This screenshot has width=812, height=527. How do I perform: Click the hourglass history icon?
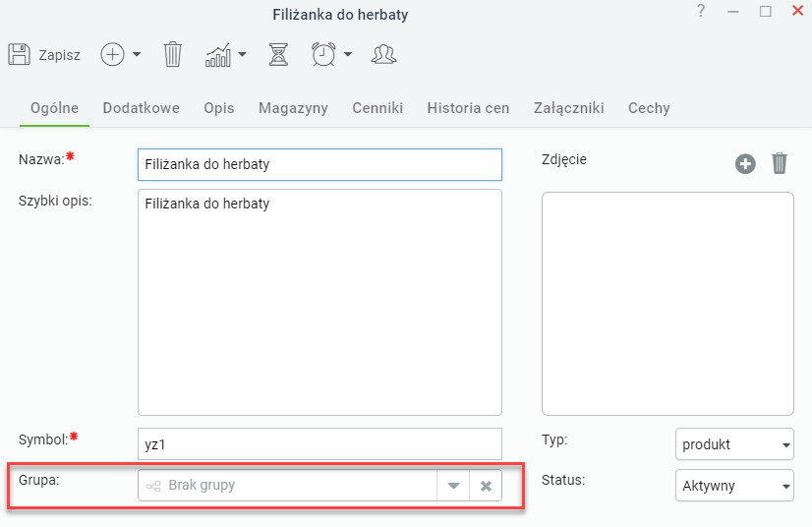pos(278,54)
